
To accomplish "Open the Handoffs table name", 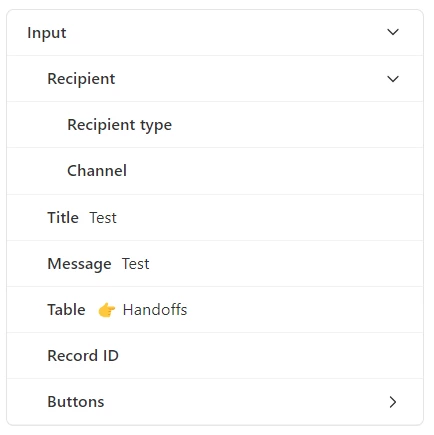I will (155, 310).
